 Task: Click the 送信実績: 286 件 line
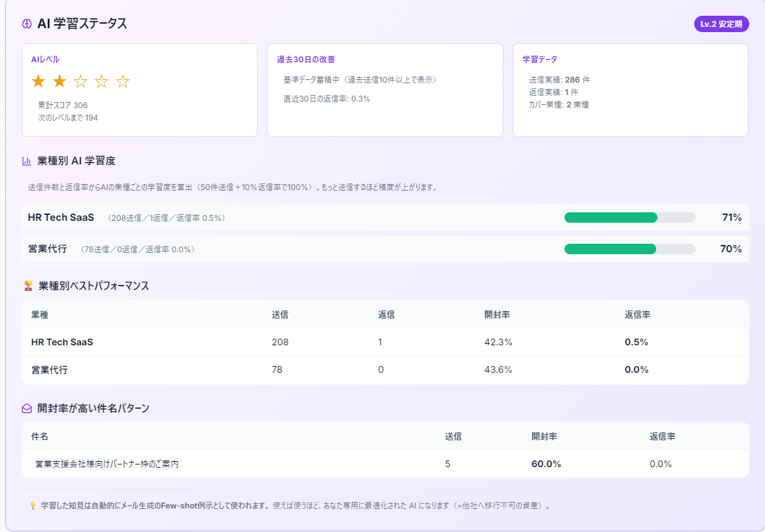[x=559, y=80]
